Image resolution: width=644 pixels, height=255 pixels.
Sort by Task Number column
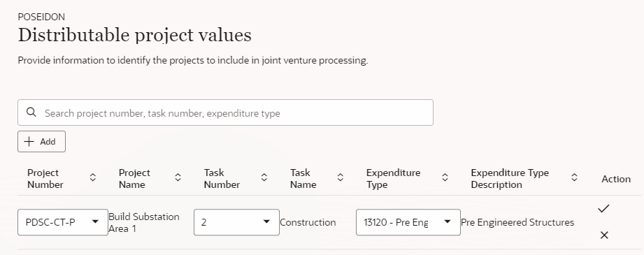[264, 177]
